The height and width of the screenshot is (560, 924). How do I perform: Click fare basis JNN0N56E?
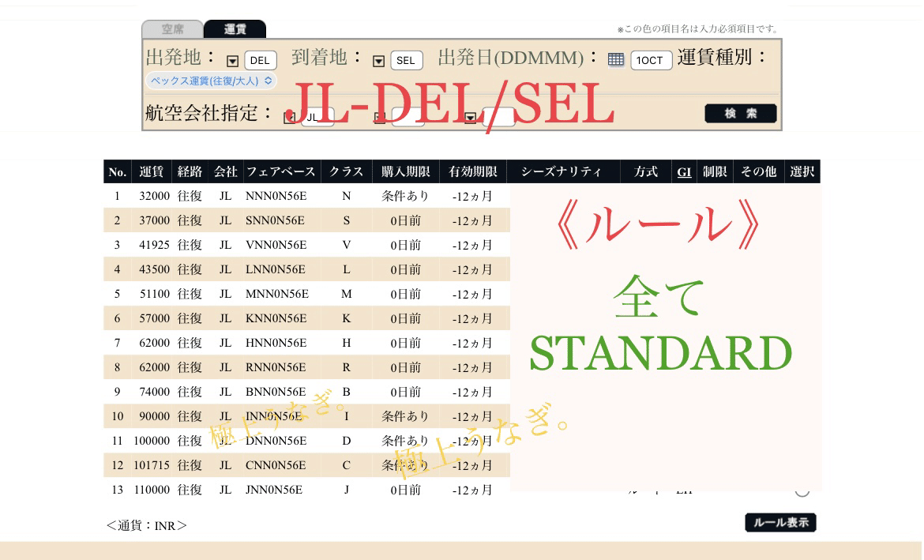pos(274,489)
